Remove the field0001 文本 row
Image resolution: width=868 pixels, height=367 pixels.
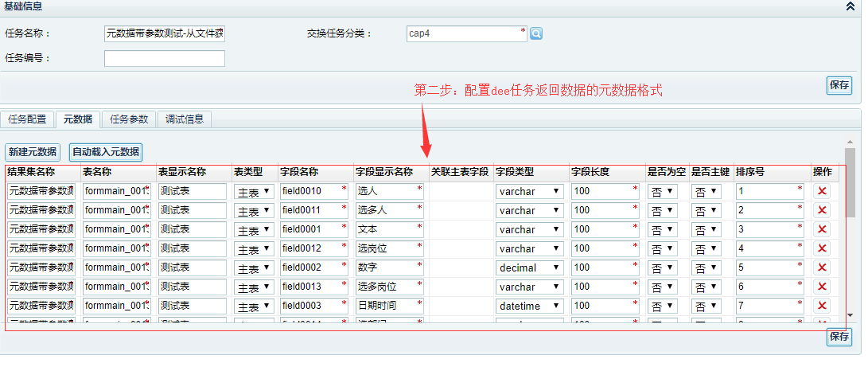click(x=822, y=229)
